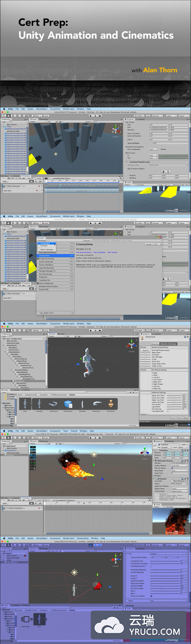Click the Reset All Preview Values button

coord(145,350)
